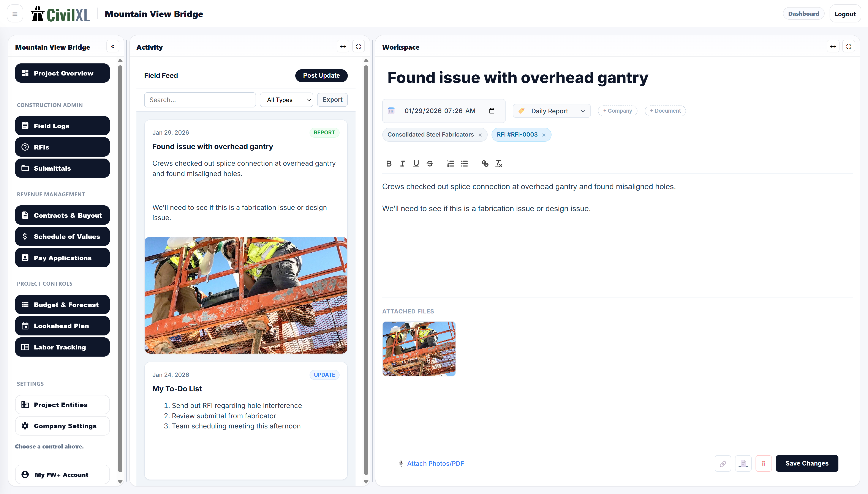This screenshot has height=494, width=868.
Task: Clear text formatting icon
Action: tap(499, 164)
